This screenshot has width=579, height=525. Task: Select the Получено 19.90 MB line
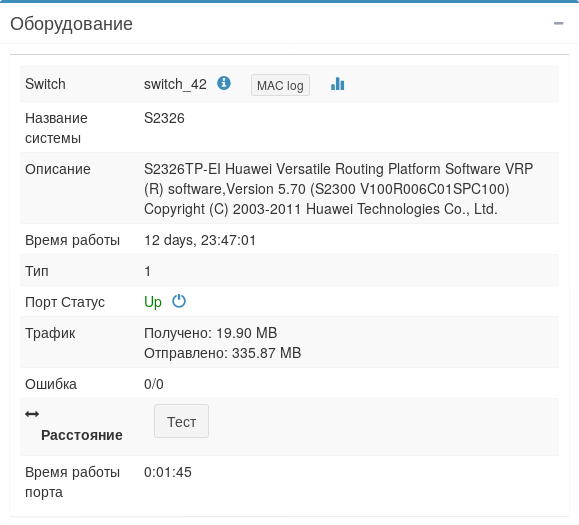(210, 333)
